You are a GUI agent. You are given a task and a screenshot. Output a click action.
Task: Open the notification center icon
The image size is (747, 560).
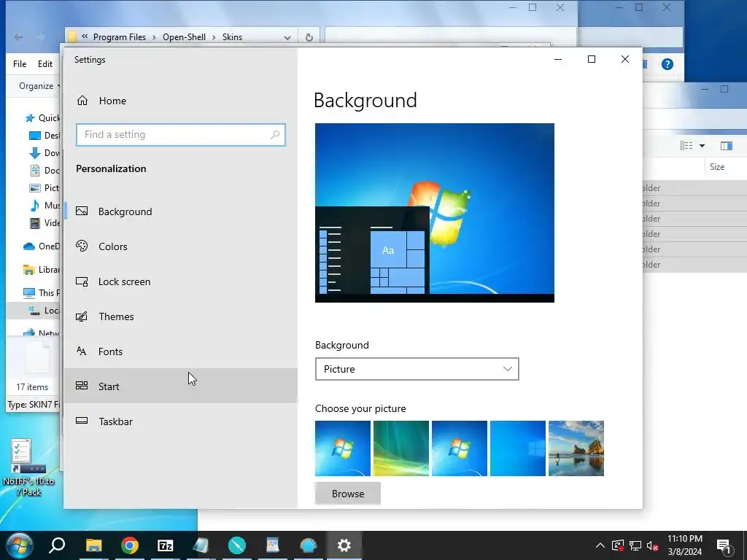click(724, 546)
